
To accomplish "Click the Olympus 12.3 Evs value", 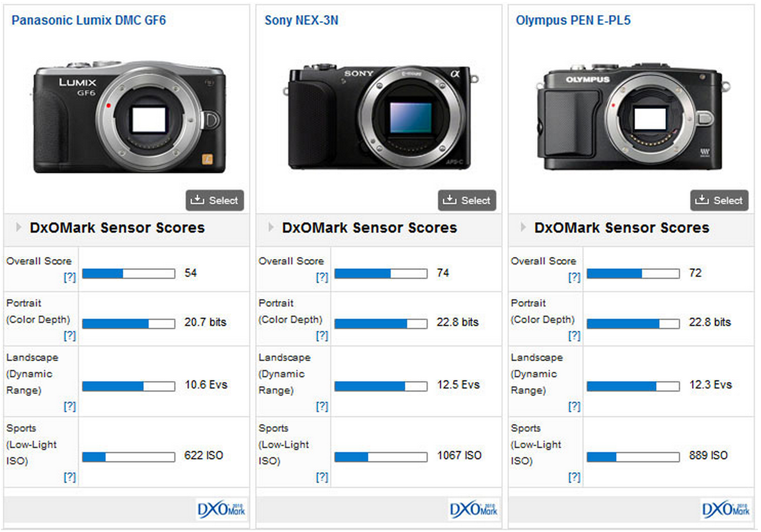I will (x=711, y=385).
